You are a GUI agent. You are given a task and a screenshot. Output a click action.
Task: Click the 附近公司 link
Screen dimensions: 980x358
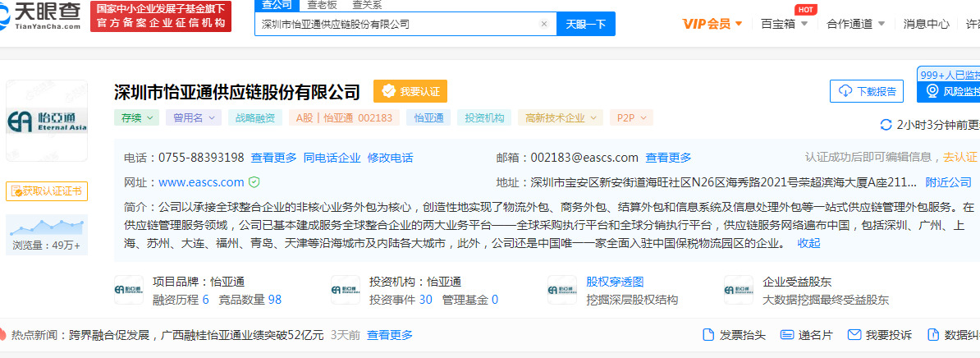pyautogui.click(x=948, y=182)
